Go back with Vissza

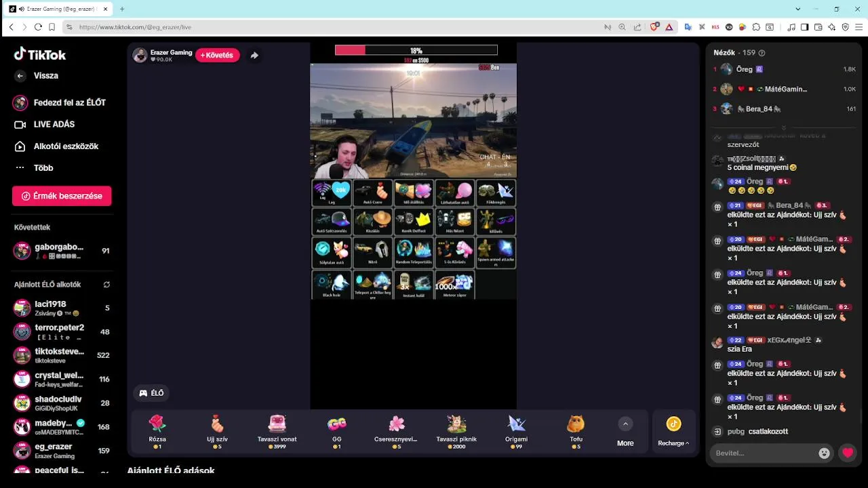[37, 76]
